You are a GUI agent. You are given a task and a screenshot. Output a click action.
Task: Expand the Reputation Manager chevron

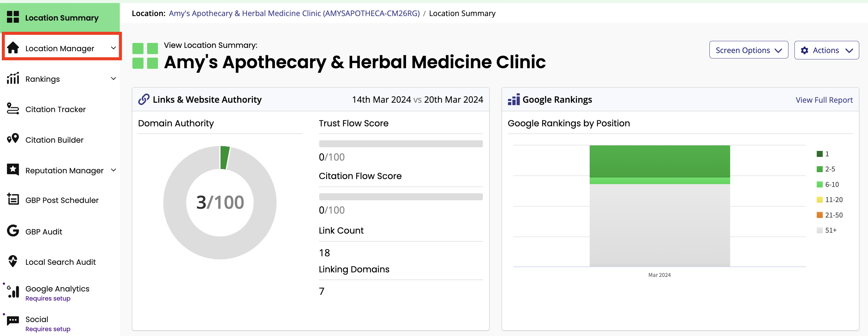(113, 170)
